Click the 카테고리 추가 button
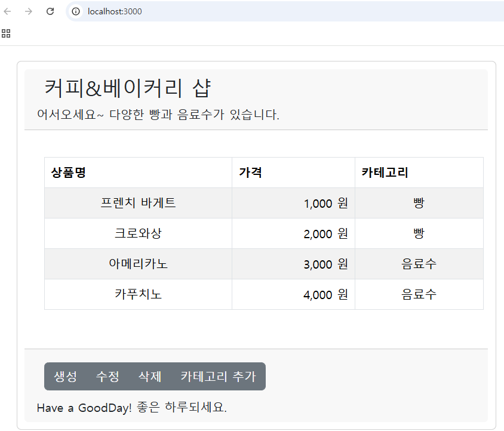The height and width of the screenshot is (431, 504). (218, 376)
